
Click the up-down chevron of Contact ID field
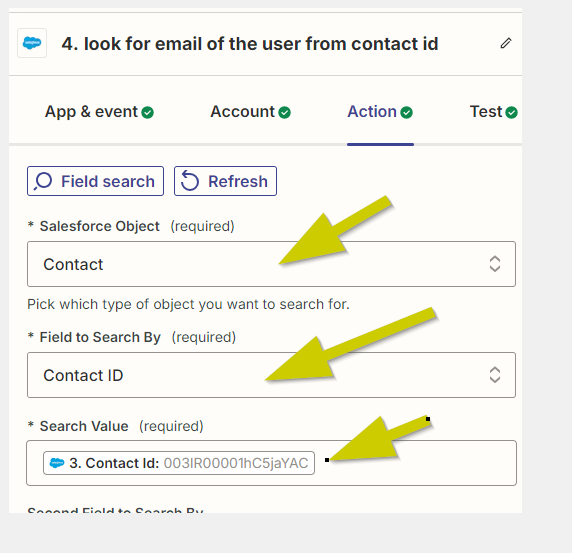coord(495,375)
